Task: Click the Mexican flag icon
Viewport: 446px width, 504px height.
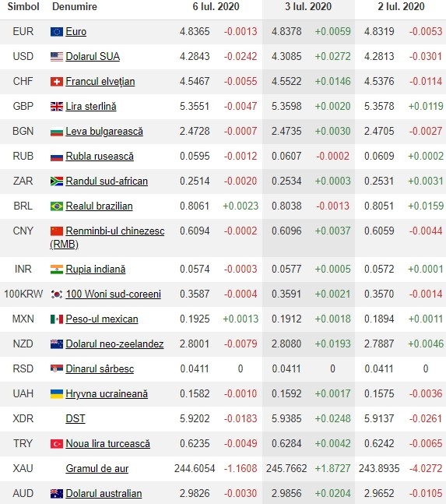Action: [57, 319]
